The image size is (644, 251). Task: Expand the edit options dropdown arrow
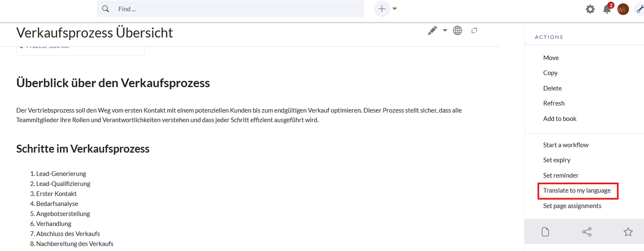point(445,30)
